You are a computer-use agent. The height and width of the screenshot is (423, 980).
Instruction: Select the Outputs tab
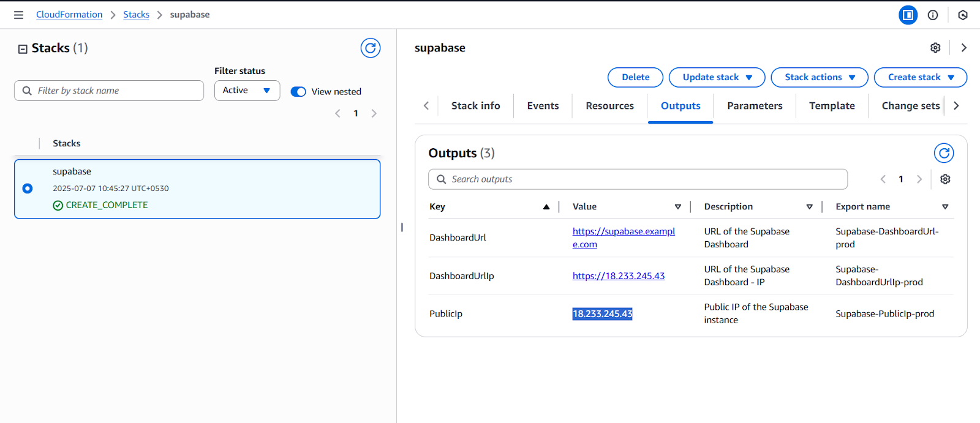pos(680,106)
